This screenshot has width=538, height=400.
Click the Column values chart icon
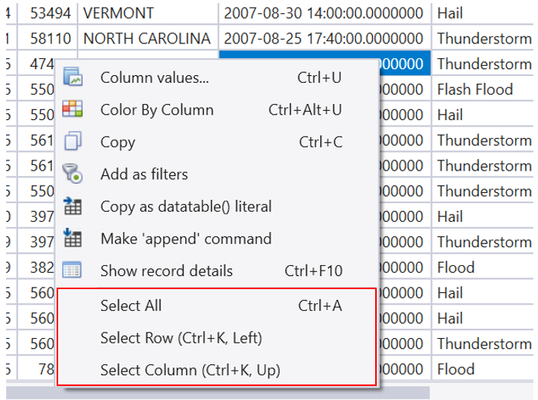(x=73, y=77)
